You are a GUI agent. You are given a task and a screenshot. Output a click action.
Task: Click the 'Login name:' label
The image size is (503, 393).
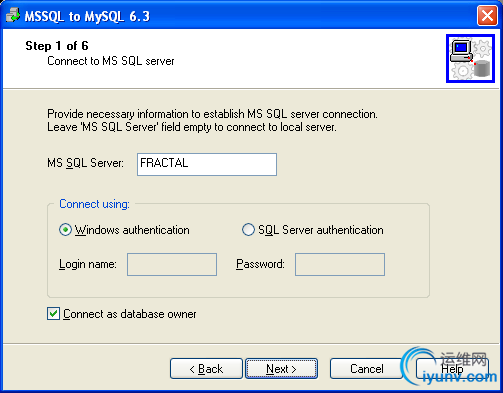click(88, 264)
